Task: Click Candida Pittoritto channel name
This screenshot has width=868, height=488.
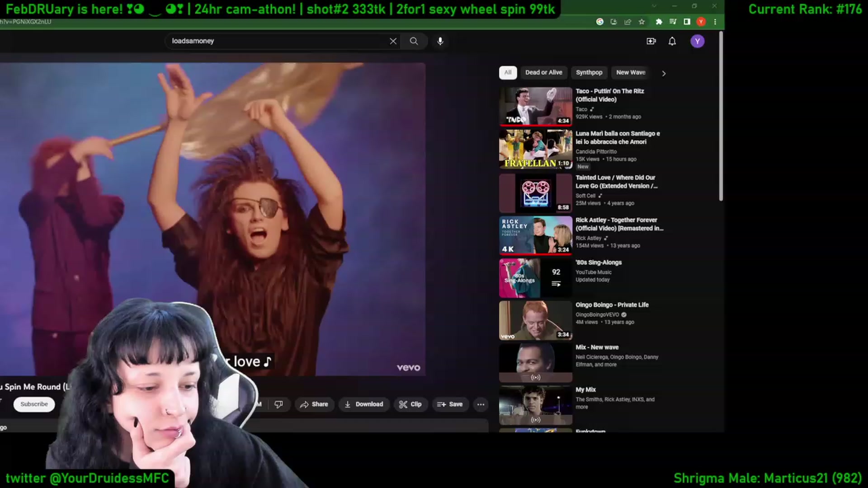Action: point(596,152)
